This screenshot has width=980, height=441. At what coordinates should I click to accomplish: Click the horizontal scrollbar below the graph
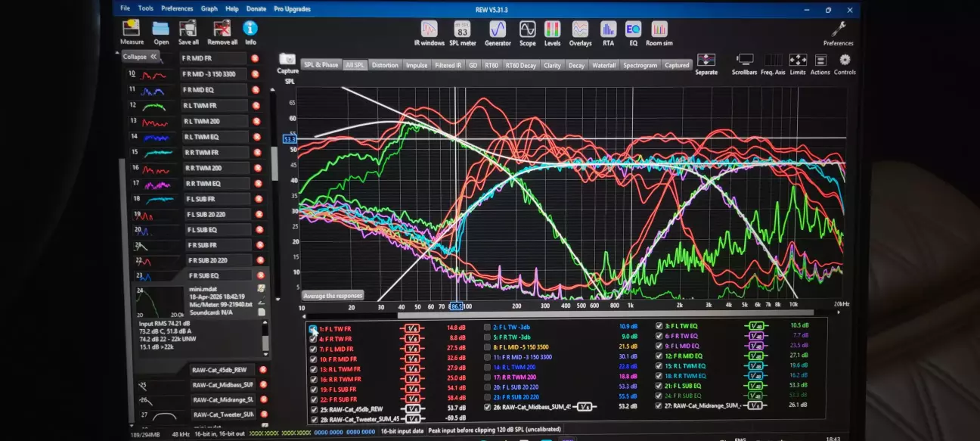pos(605,313)
